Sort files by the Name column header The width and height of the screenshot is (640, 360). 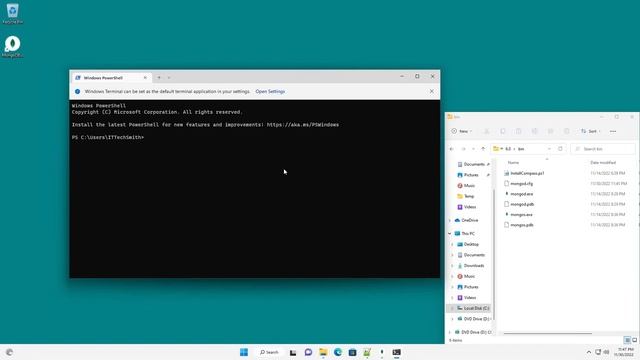click(x=513, y=162)
